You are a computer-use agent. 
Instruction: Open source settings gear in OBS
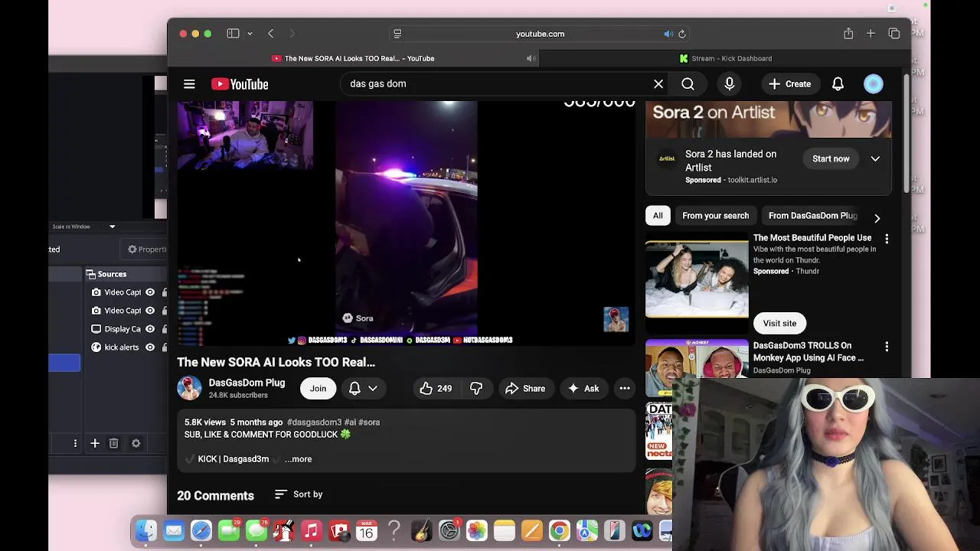click(x=136, y=443)
